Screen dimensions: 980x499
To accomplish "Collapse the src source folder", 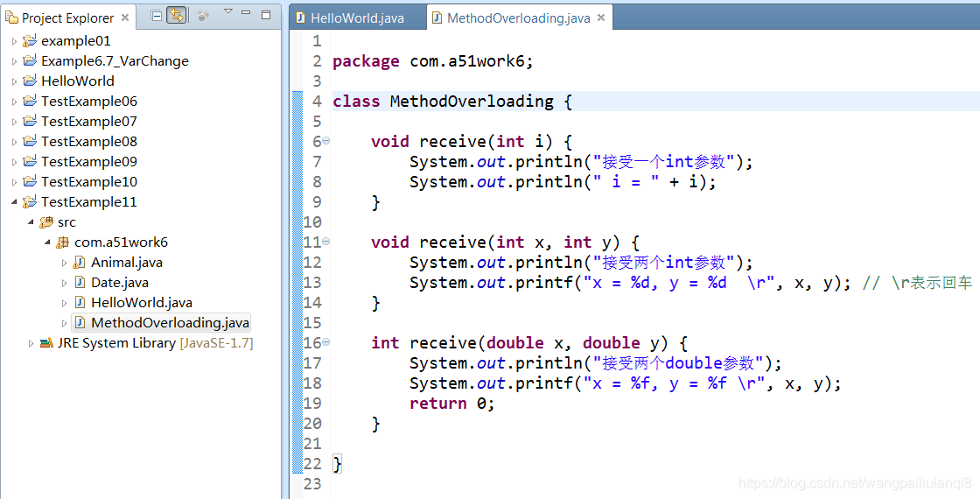I will click(x=31, y=222).
